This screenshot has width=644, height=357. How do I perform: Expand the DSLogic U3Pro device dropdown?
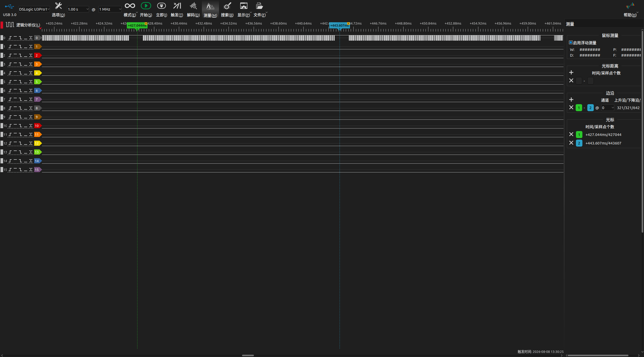(34, 9)
